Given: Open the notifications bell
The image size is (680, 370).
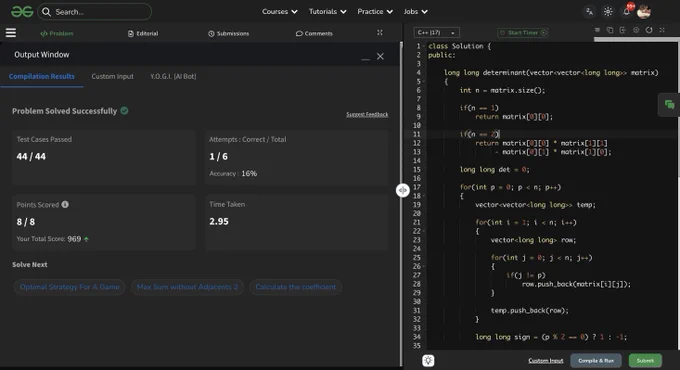Looking at the screenshot, I should 627,12.
